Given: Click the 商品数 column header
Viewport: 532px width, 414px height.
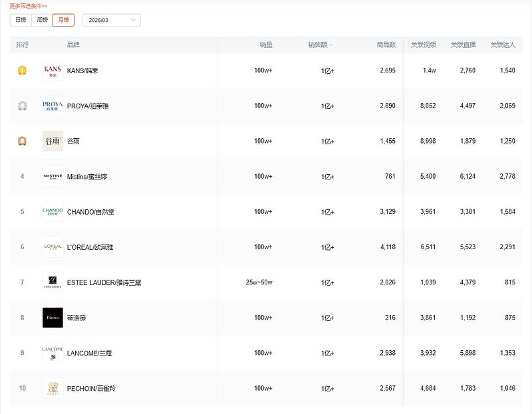Looking at the screenshot, I should [386, 45].
